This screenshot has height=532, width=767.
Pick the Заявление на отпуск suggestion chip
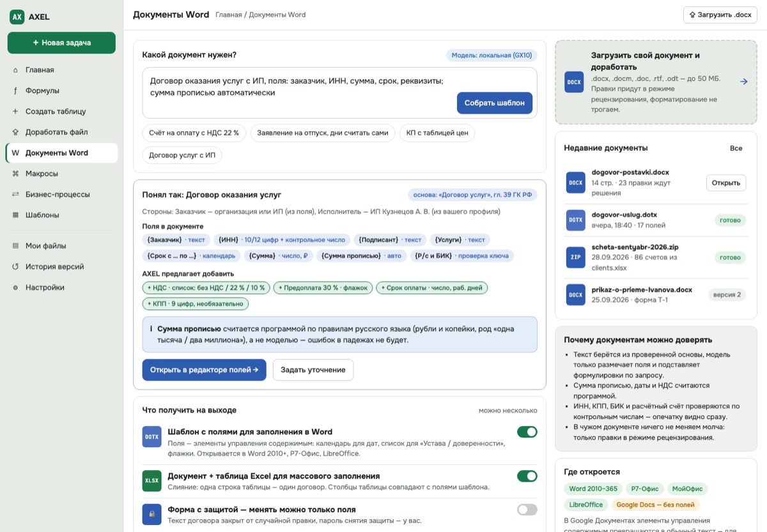[x=323, y=133]
